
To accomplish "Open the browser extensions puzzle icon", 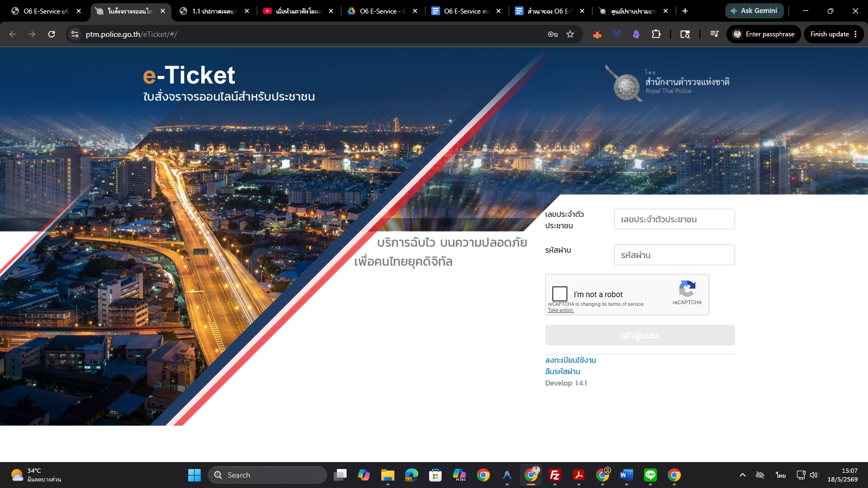I will click(x=656, y=34).
